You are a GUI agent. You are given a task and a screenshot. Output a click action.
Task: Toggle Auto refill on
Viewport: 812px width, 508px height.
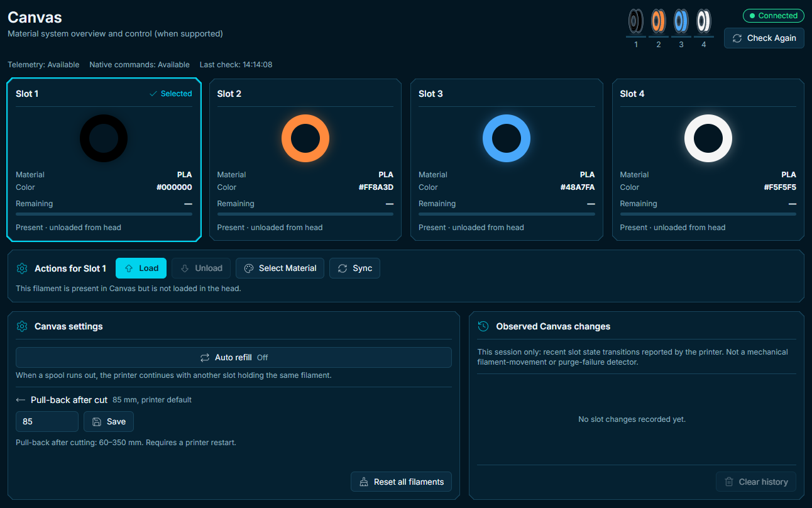tap(234, 358)
